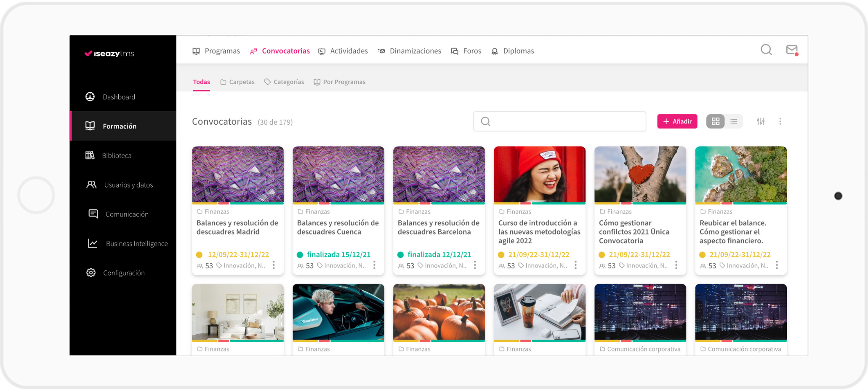Go to the Actividades menu item
The height and width of the screenshot is (391, 868).
(343, 51)
